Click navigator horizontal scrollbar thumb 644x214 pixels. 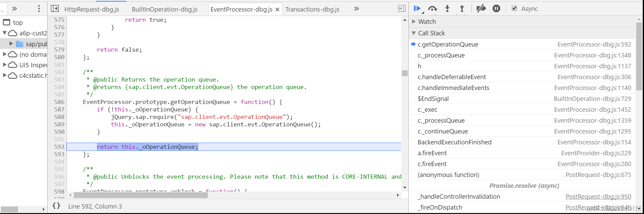tap(10, 209)
